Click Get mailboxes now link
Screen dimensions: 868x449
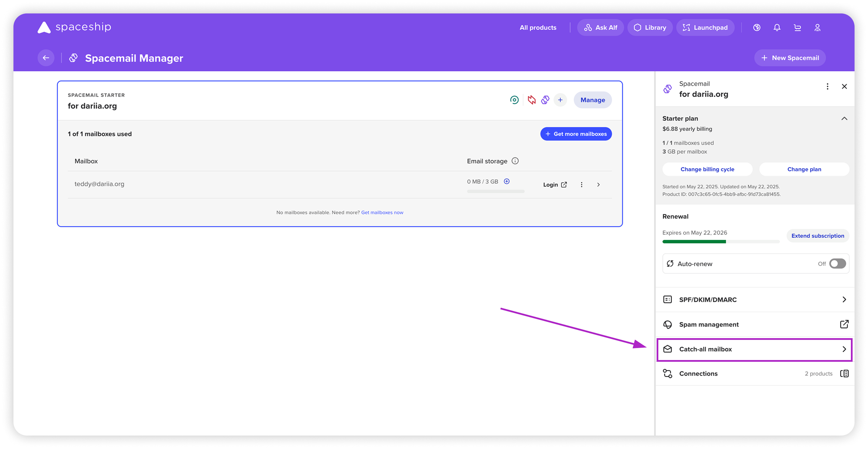click(x=382, y=212)
